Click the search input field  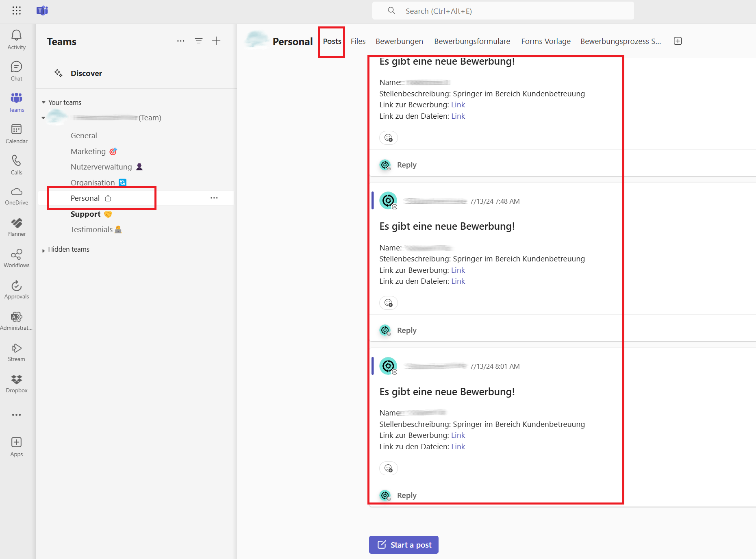[503, 11]
